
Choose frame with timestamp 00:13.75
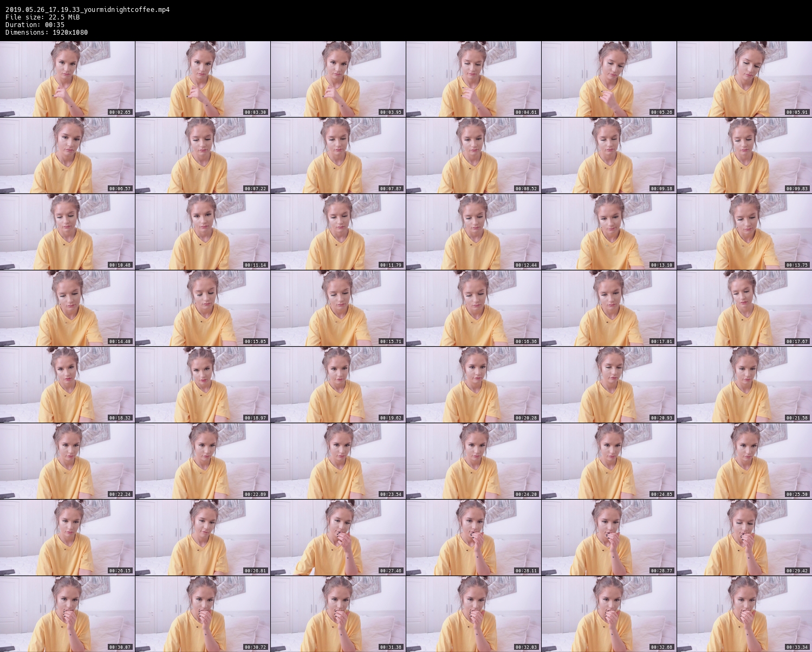[x=744, y=232]
